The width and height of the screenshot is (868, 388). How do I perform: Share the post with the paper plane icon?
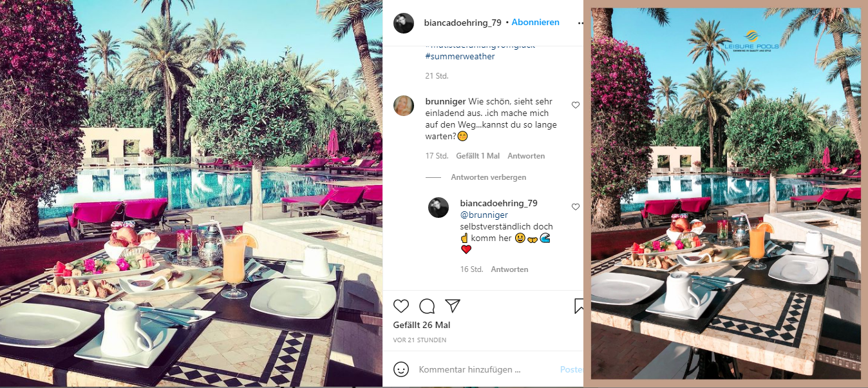[x=453, y=306]
